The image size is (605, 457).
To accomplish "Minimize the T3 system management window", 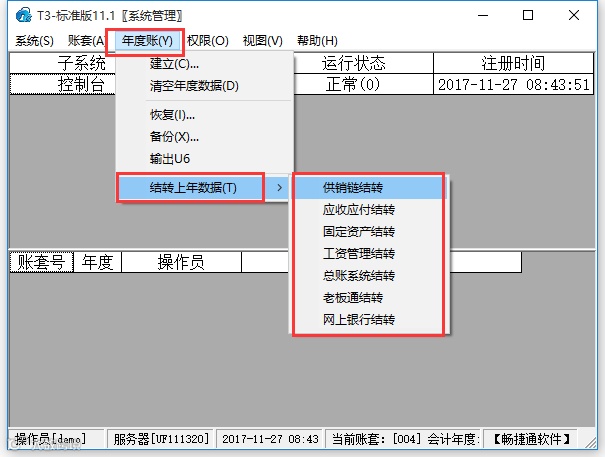I will (483, 15).
